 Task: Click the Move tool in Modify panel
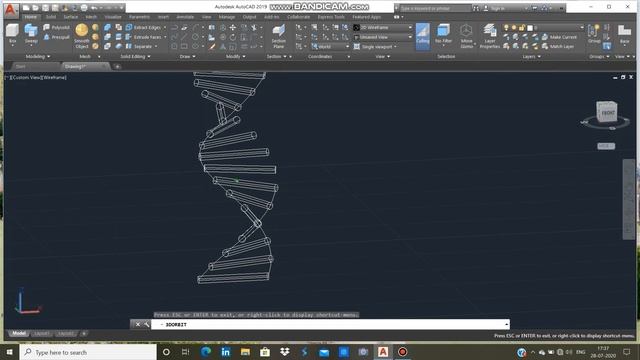[233, 27]
